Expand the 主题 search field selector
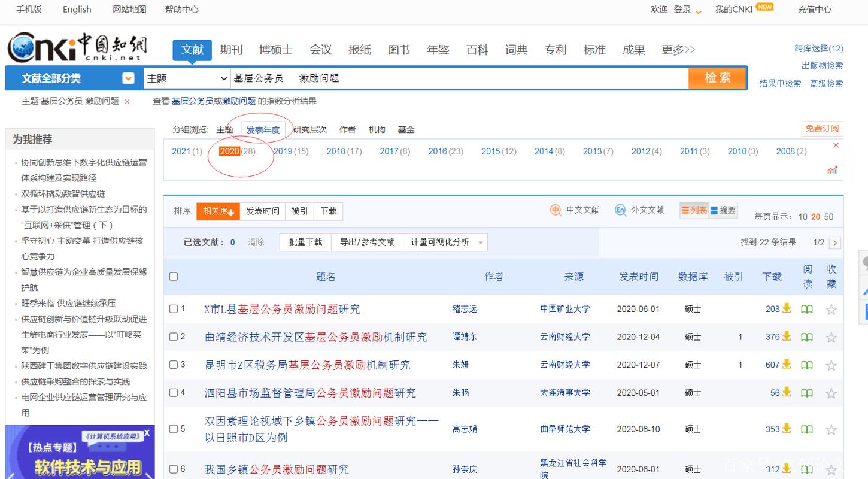Screen dimensions: 868x479 pos(223,78)
